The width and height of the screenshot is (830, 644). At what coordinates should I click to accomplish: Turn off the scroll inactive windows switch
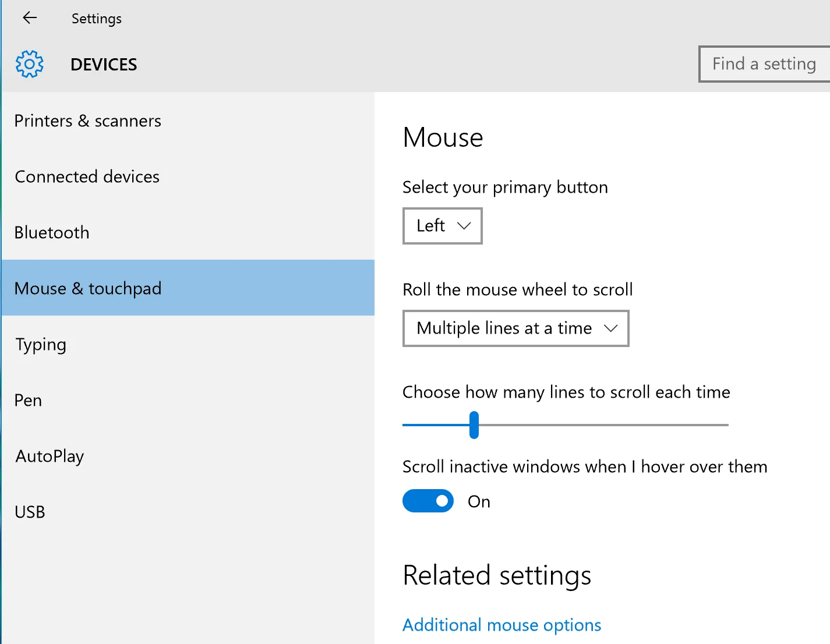coord(428,501)
